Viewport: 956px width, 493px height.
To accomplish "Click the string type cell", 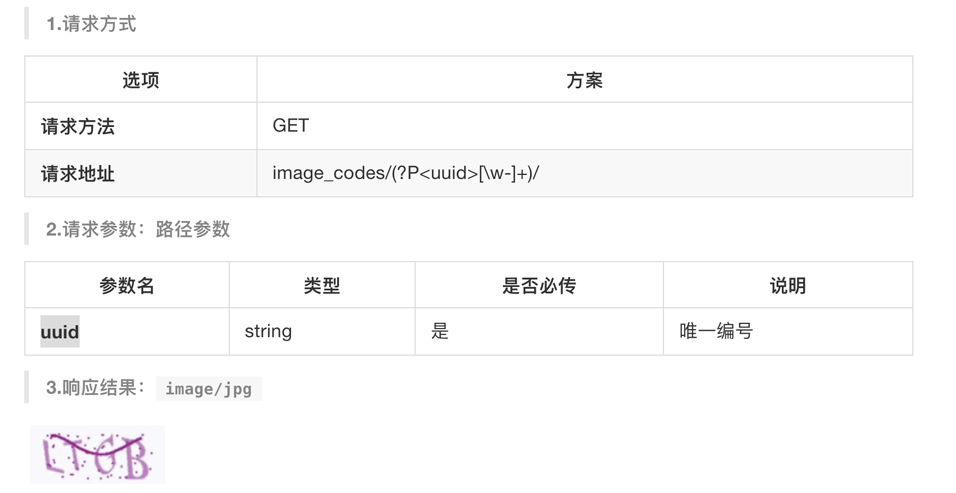I will [268, 331].
